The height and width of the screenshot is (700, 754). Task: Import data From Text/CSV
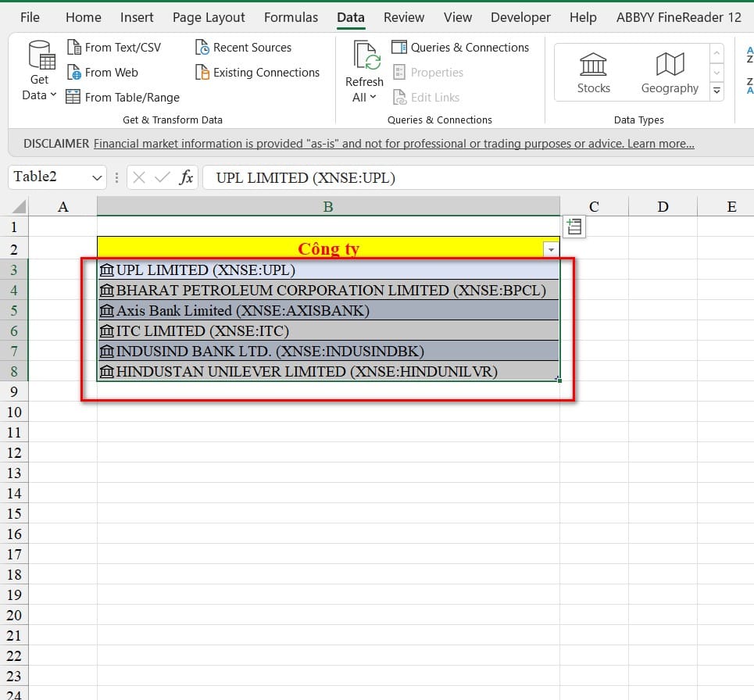114,47
